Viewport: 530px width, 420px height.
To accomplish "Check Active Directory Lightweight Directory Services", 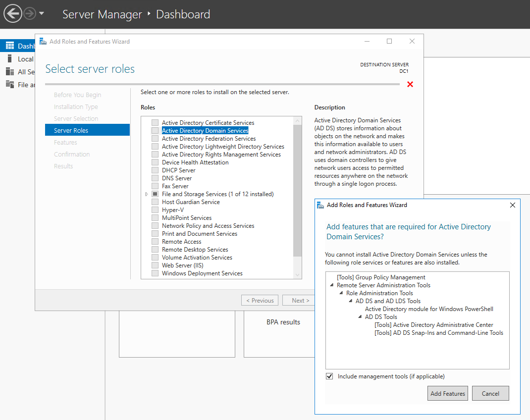I will click(155, 146).
